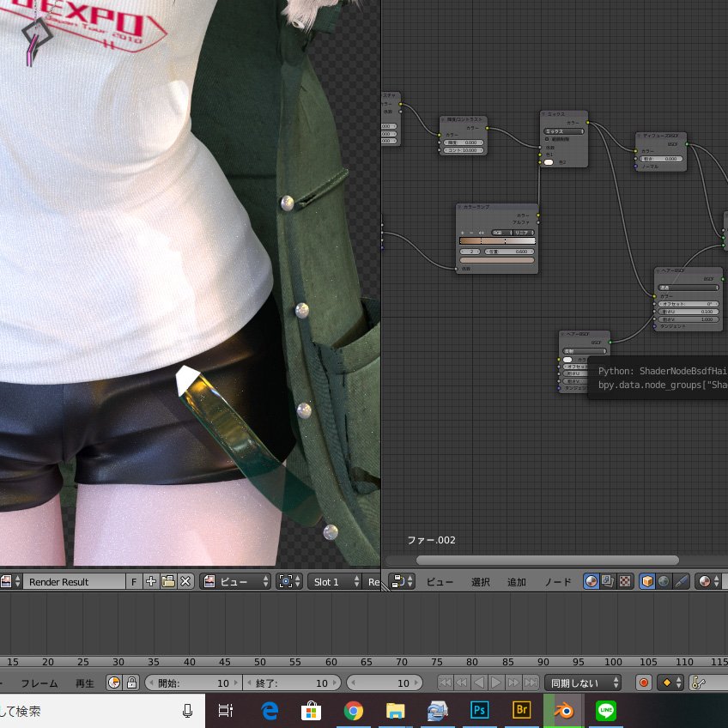Click the current frame field in timeline
Screen dimensions: 728x728
385,682
